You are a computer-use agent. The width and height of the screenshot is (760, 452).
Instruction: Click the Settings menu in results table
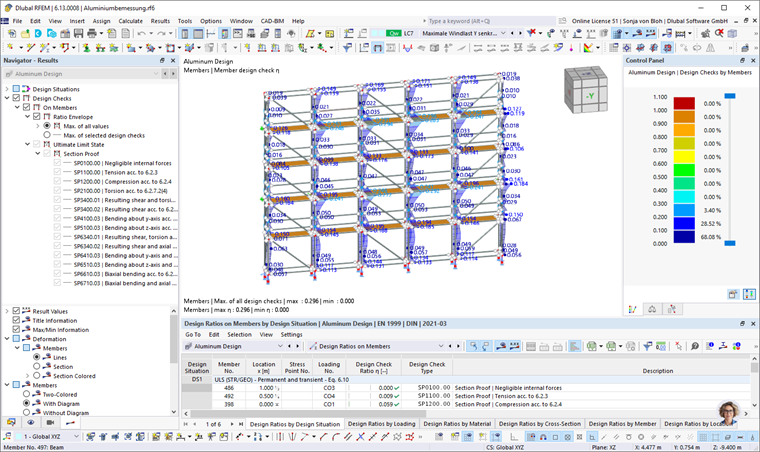click(291, 334)
